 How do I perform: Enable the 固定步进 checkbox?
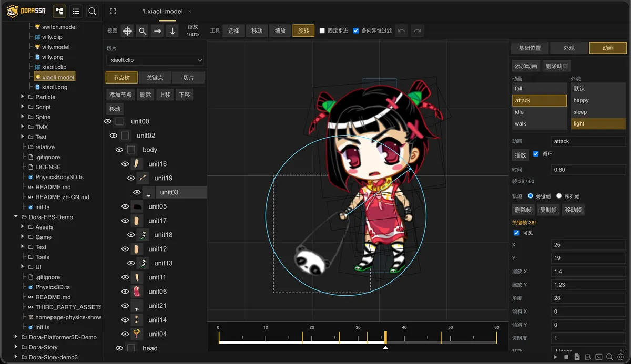point(322,31)
